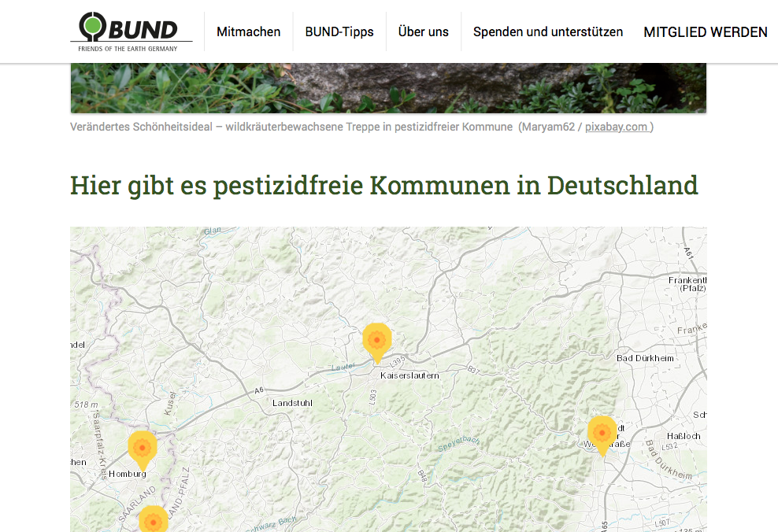Image resolution: width=778 pixels, height=532 pixels.
Task: Open Spenden und unterstützen
Action: pos(547,32)
